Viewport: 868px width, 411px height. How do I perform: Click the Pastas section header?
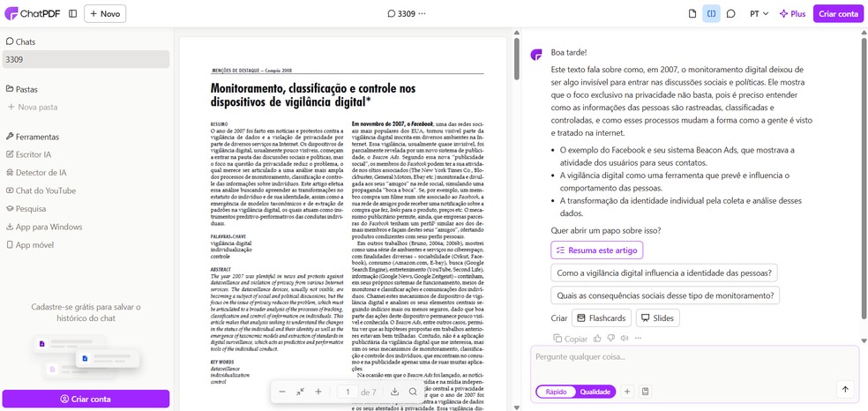[21, 90]
